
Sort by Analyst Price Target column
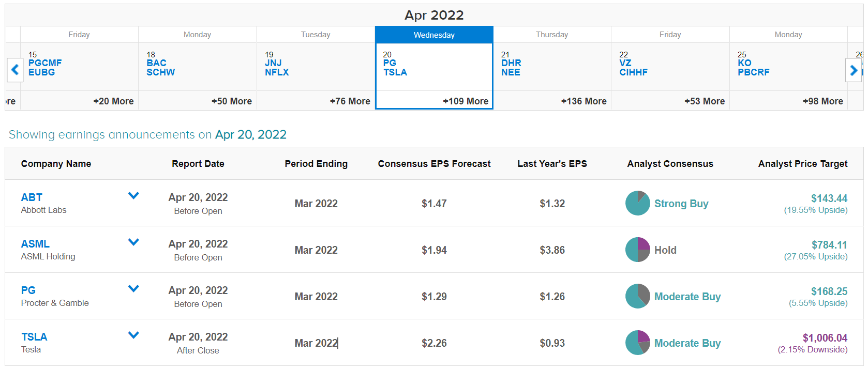(803, 164)
